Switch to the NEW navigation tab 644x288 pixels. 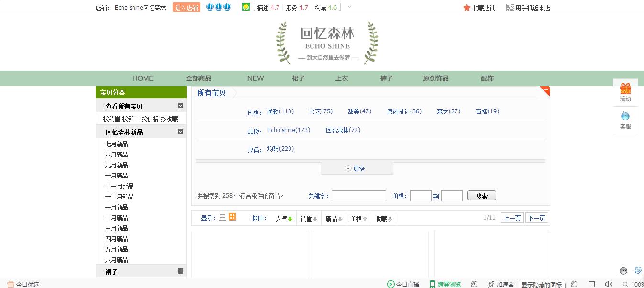255,78
